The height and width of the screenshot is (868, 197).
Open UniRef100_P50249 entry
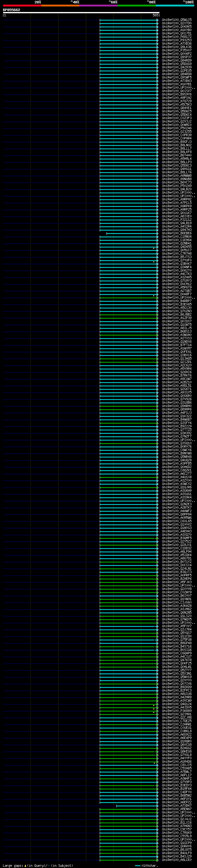[177, 186]
